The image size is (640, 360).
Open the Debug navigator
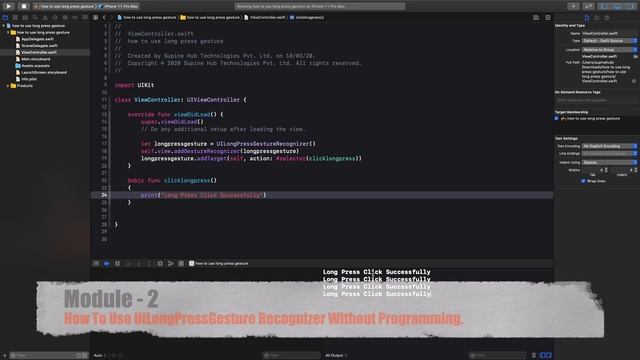tap(65, 18)
